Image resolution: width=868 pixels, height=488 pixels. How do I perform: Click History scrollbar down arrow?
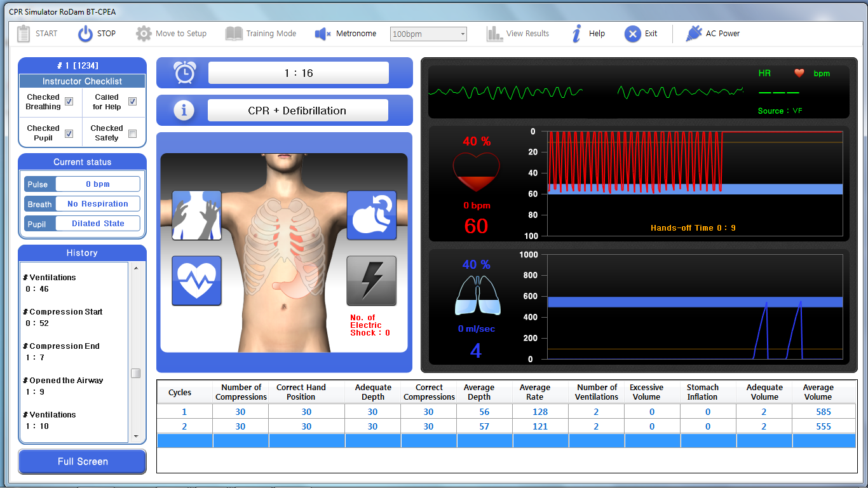[x=135, y=437]
